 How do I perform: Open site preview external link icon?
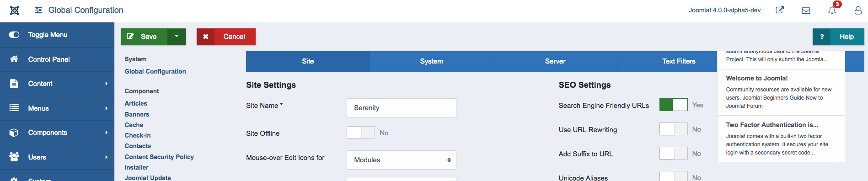coord(780,10)
